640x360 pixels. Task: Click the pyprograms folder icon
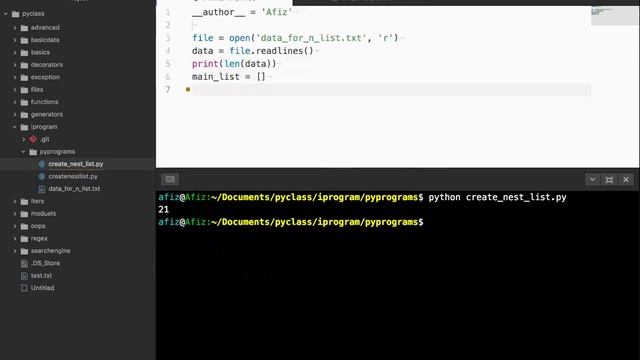click(33, 152)
